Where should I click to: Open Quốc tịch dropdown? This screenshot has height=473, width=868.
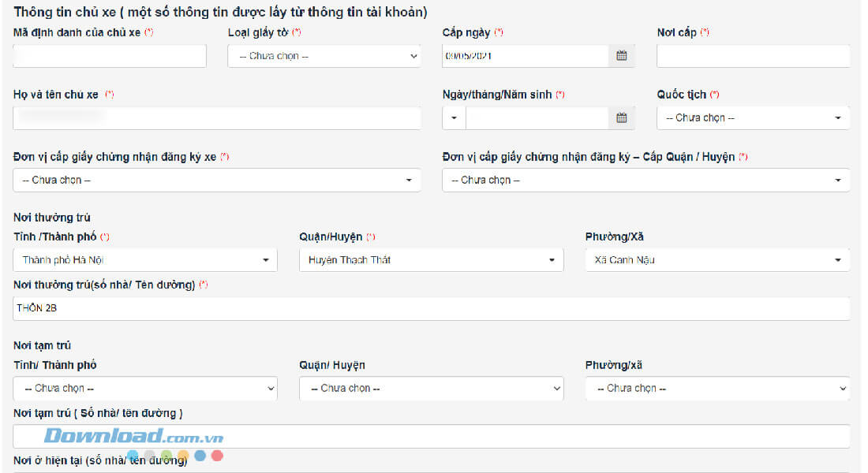point(753,118)
